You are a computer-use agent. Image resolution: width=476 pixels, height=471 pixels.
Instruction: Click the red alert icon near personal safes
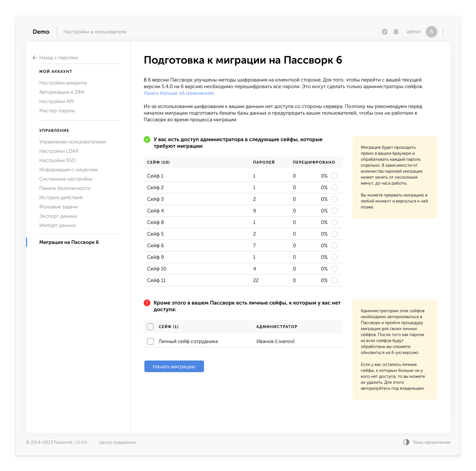pyautogui.click(x=147, y=303)
